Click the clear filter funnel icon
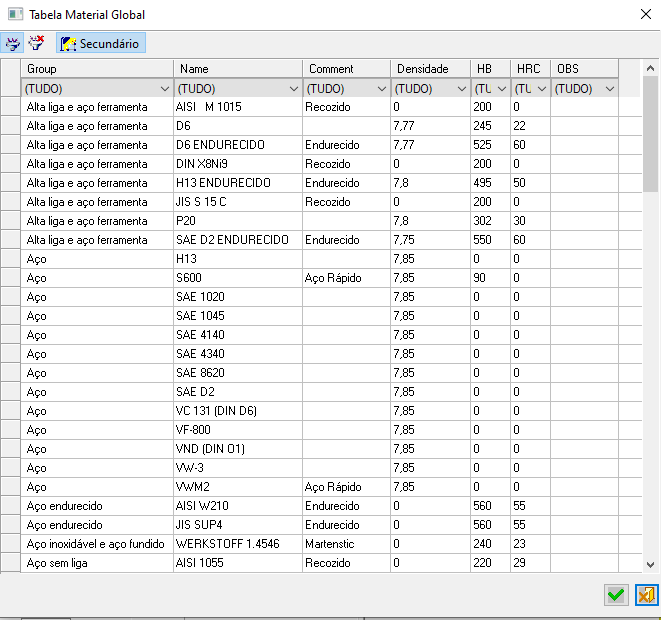The image size is (661, 620). (x=36, y=43)
